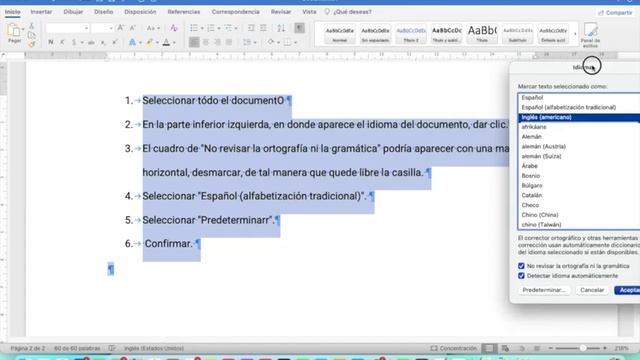640x360 pixels.
Task: Click the Clear Formatting icon
Action: tap(174, 28)
